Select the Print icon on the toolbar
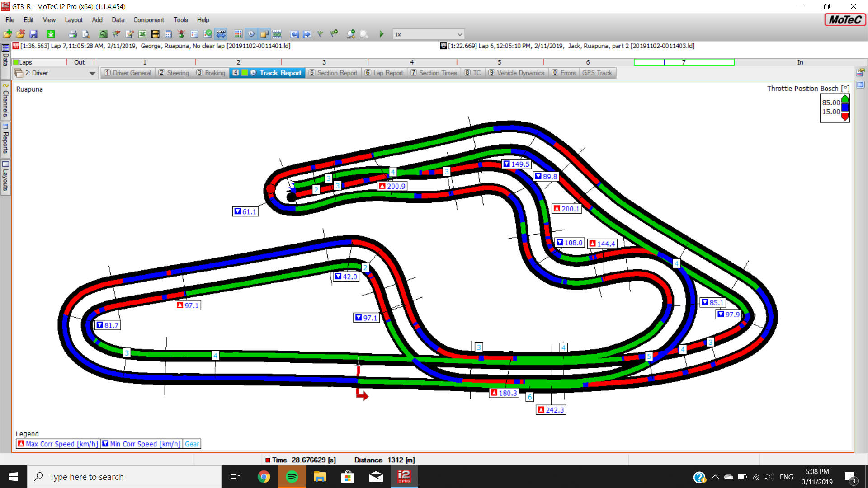 coord(72,34)
